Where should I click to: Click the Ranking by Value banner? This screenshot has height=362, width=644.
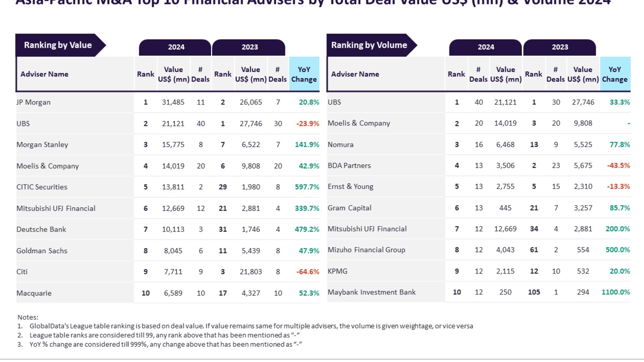point(58,45)
